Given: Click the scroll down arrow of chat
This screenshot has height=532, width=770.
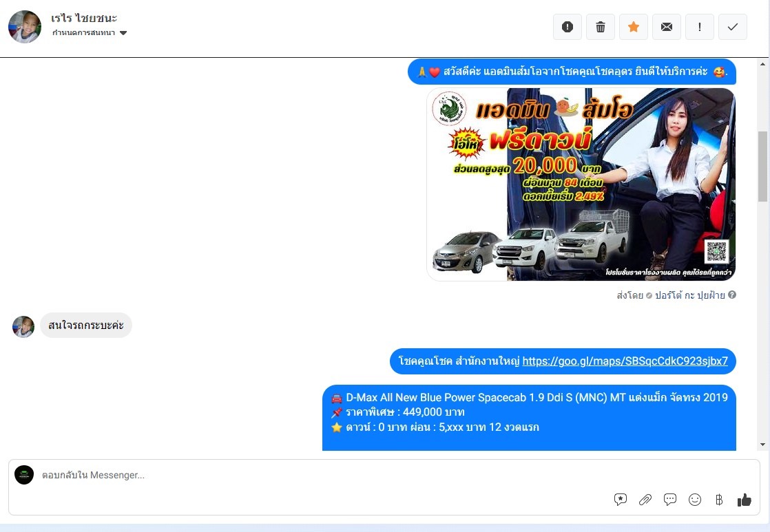Looking at the screenshot, I should click(x=762, y=445).
